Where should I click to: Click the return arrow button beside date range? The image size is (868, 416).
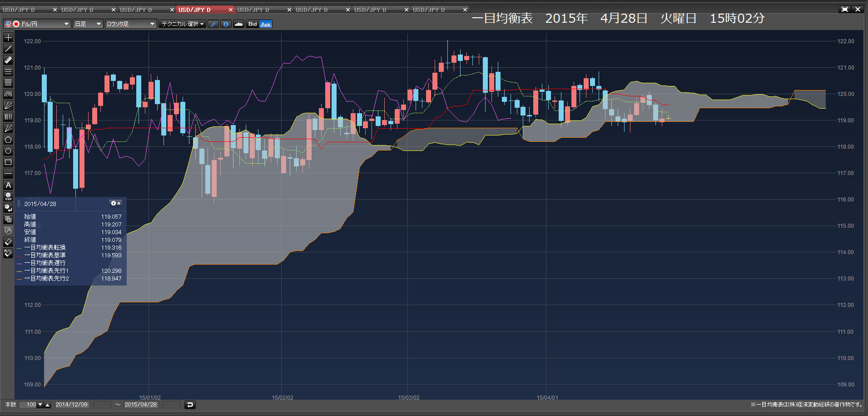tap(190, 405)
